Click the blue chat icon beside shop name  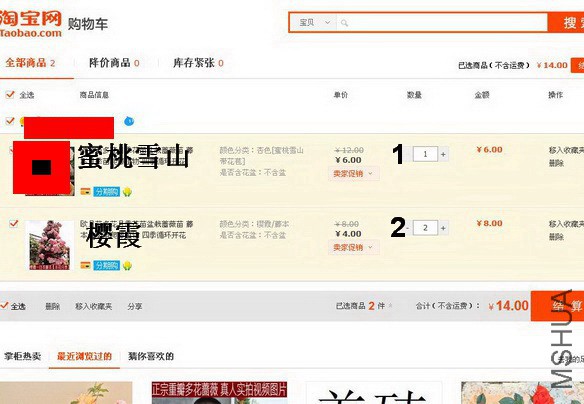coord(129,121)
